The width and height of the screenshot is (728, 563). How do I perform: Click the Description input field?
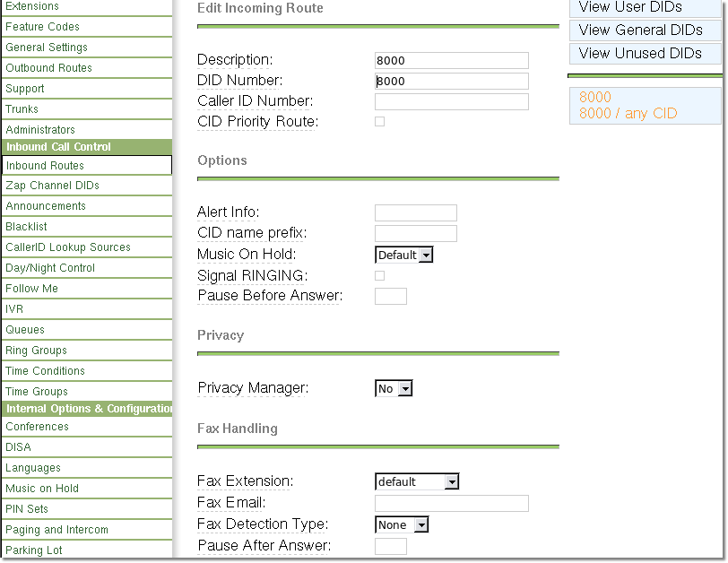tap(452, 61)
